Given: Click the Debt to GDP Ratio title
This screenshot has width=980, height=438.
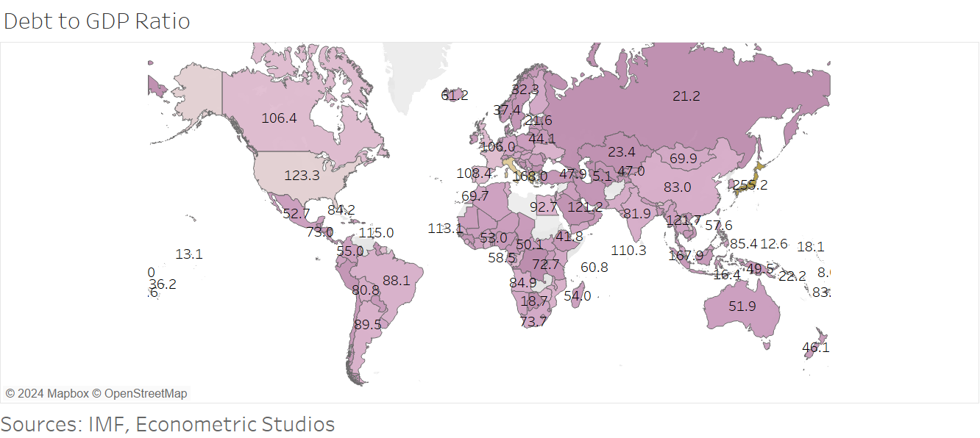Looking at the screenshot, I should (97, 21).
